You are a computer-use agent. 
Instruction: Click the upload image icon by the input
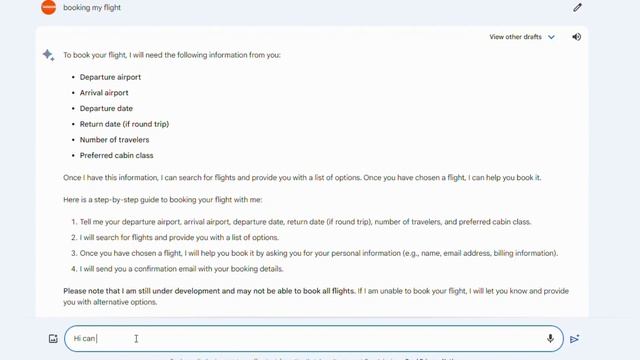53,339
